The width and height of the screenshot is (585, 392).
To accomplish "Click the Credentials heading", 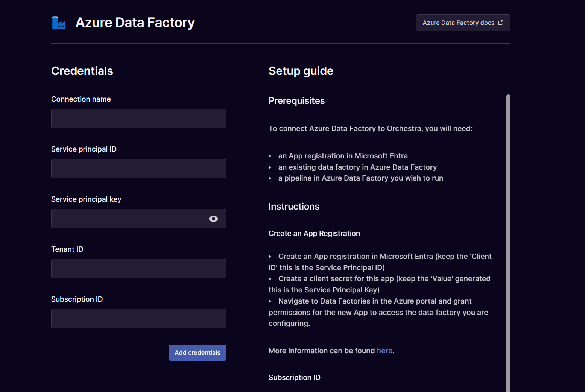I will (82, 71).
